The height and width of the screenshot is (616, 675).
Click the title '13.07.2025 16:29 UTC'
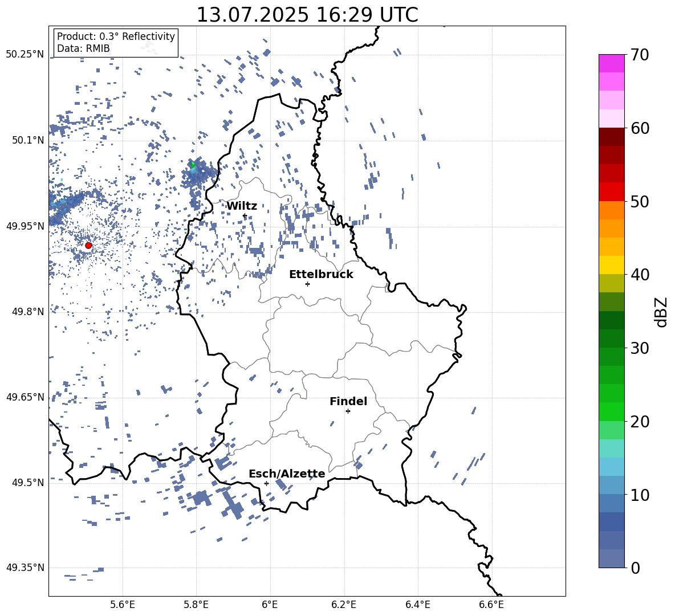(307, 15)
